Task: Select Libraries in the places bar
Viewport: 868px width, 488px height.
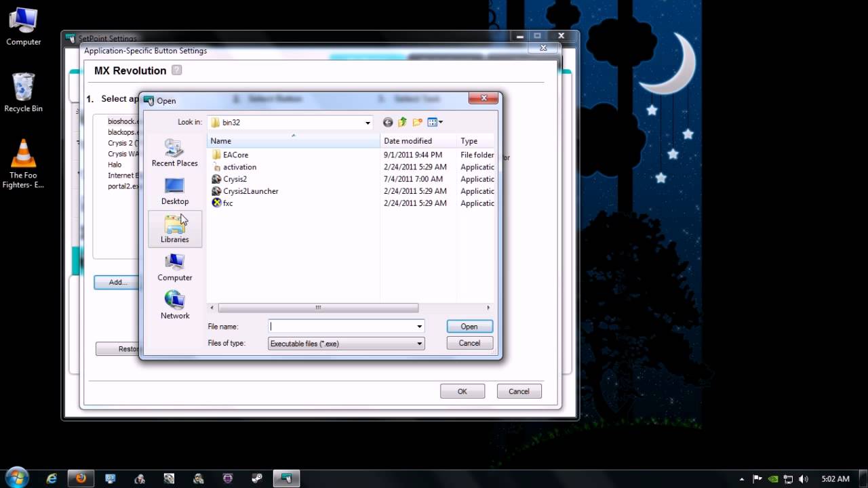Action: (175, 229)
